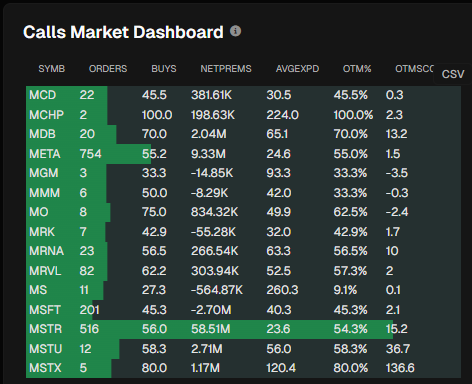Click the Calls Market Dashboard title
Viewport: 472px width, 384px height.
click(123, 32)
